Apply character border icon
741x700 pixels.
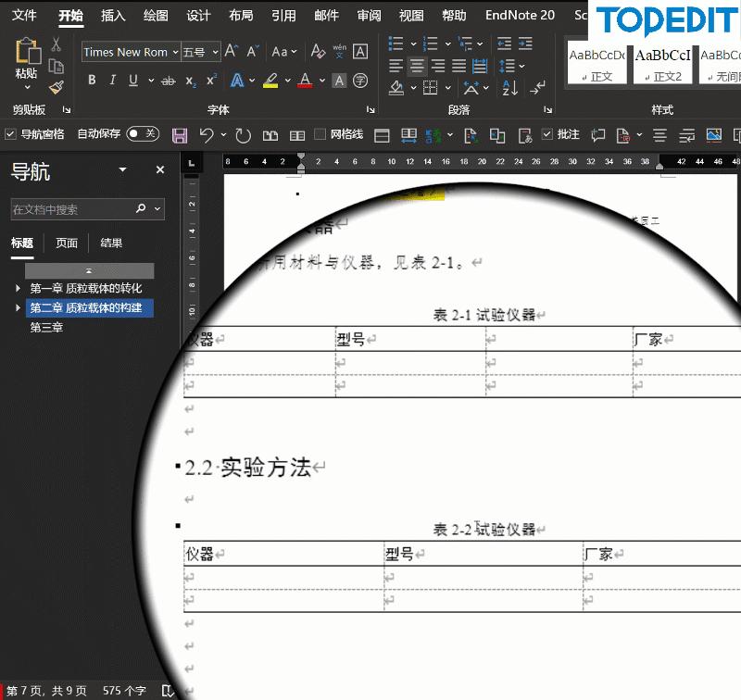tap(360, 51)
